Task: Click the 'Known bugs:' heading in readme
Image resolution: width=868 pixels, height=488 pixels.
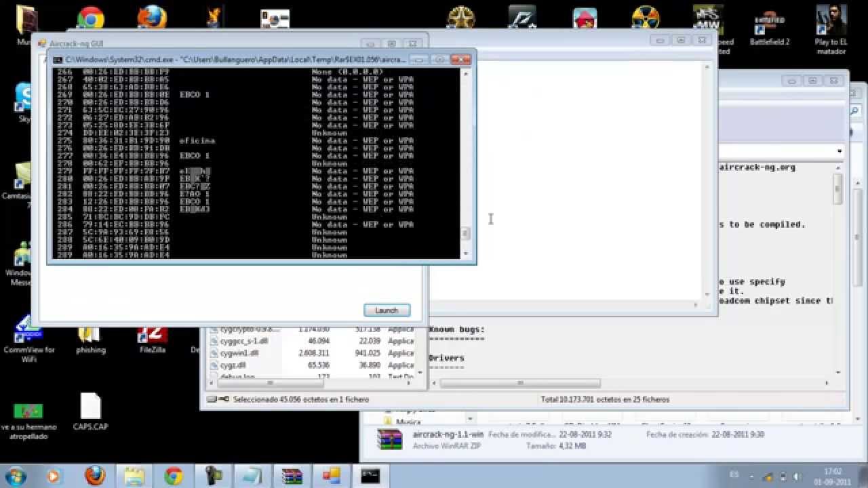Action: tap(456, 329)
